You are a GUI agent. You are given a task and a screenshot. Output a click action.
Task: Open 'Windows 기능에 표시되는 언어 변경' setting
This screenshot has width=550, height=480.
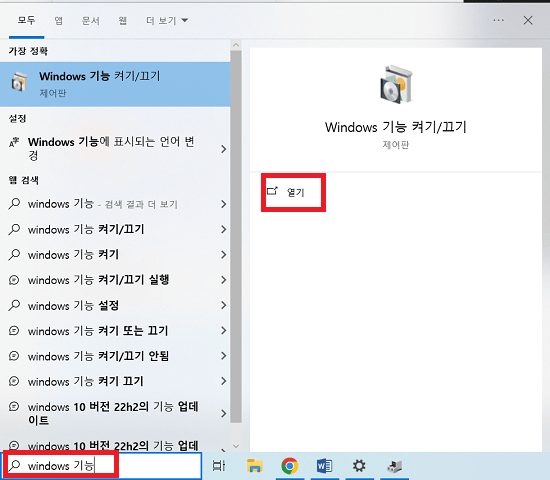(x=115, y=149)
